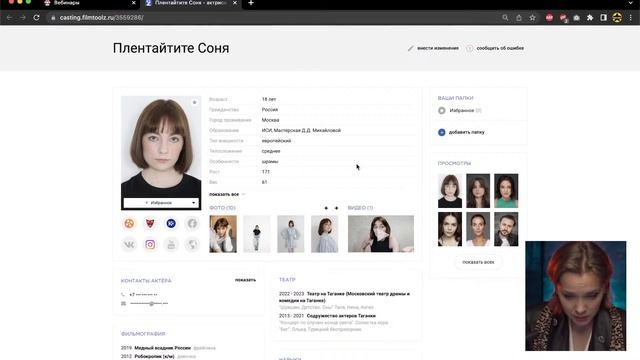
Task: Click the browser zoom magnifier icon
Action: (505, 18)
